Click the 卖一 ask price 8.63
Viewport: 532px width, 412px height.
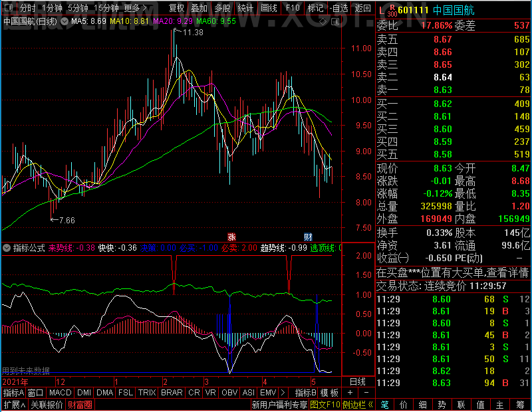coord(443,90)
